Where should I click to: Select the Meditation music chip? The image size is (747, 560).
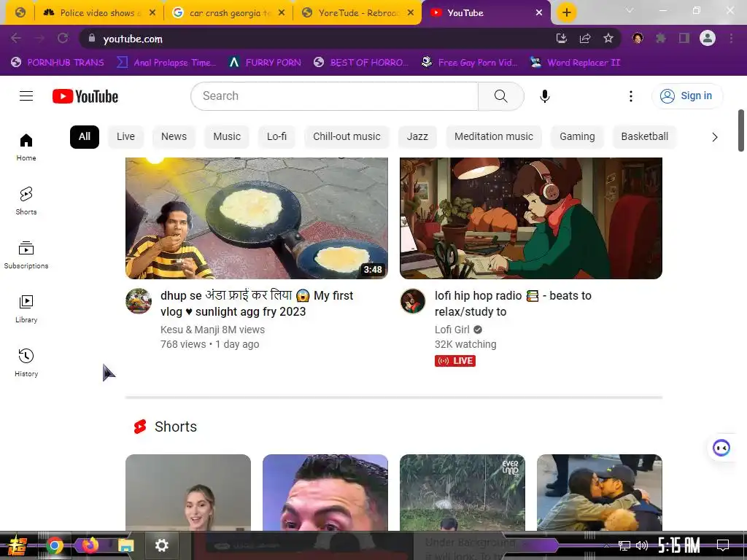pyautogui.click(x=494, y=136)
